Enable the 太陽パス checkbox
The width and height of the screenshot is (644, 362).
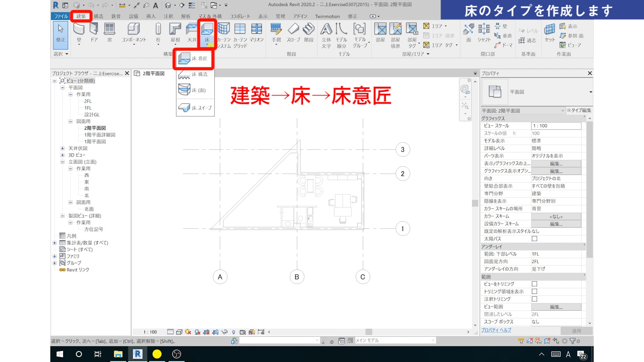(x=534, y=239)
